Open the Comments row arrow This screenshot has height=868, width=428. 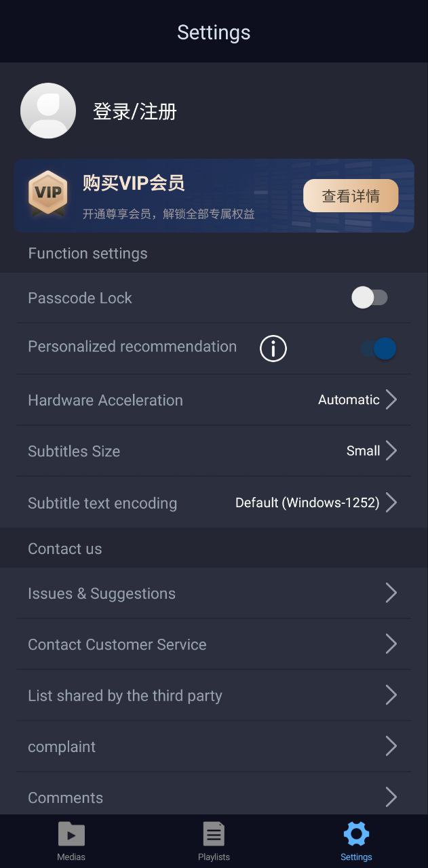391,797
